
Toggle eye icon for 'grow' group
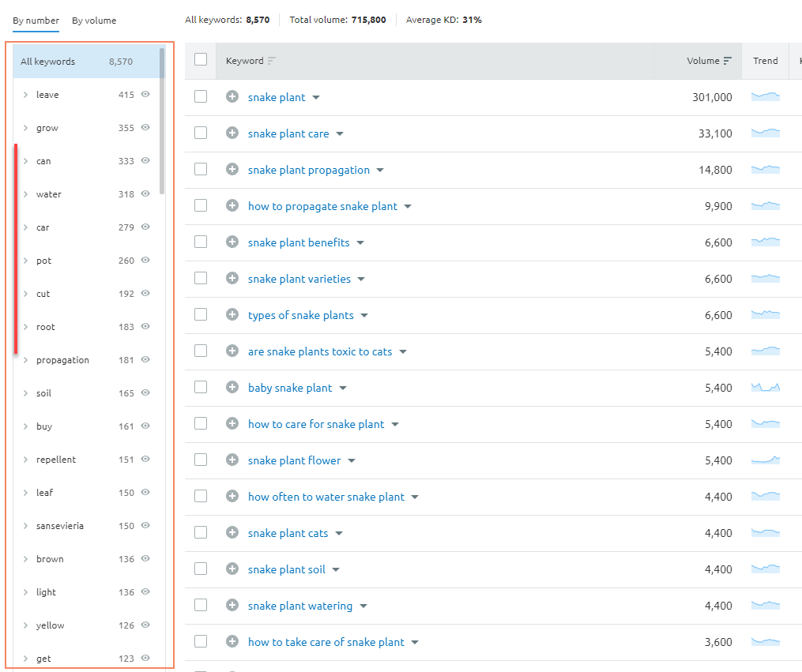(145, 127)
